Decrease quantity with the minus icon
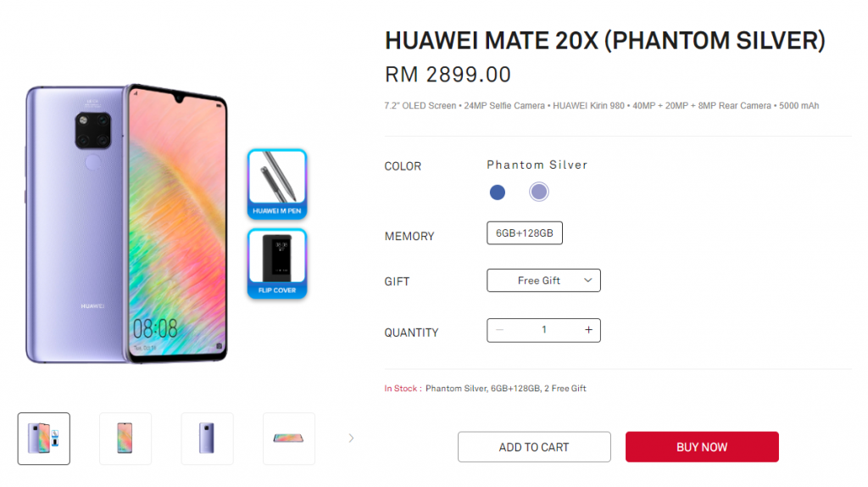Viewport: 868px width, 487px height. click(x=499, y=330)
